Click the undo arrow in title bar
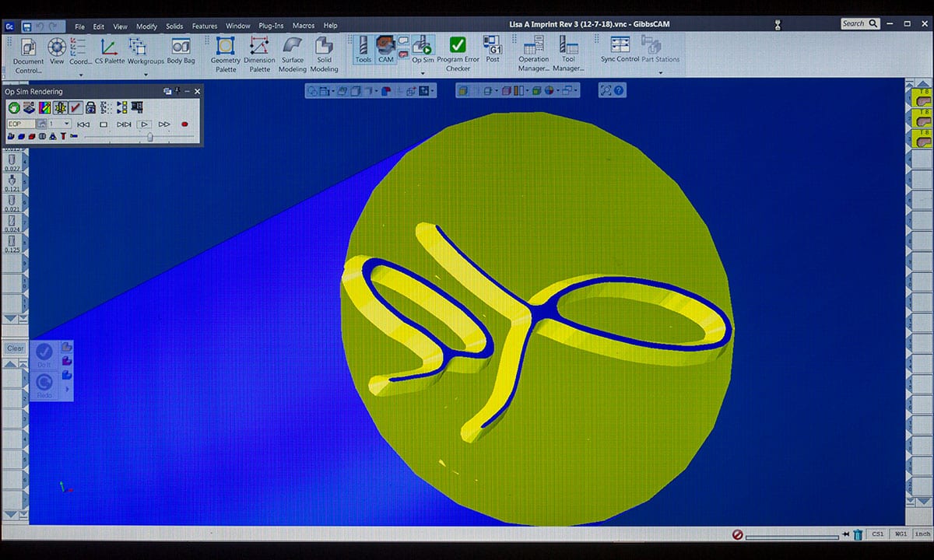 [x=40, y=26]
